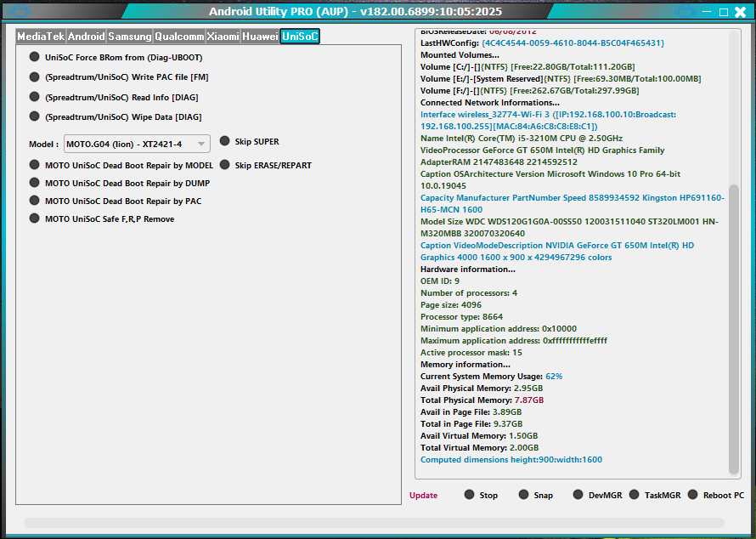Select the Huawei tab
The height and width of the screenshot is (539, 756).
click(x=260, y=37)
